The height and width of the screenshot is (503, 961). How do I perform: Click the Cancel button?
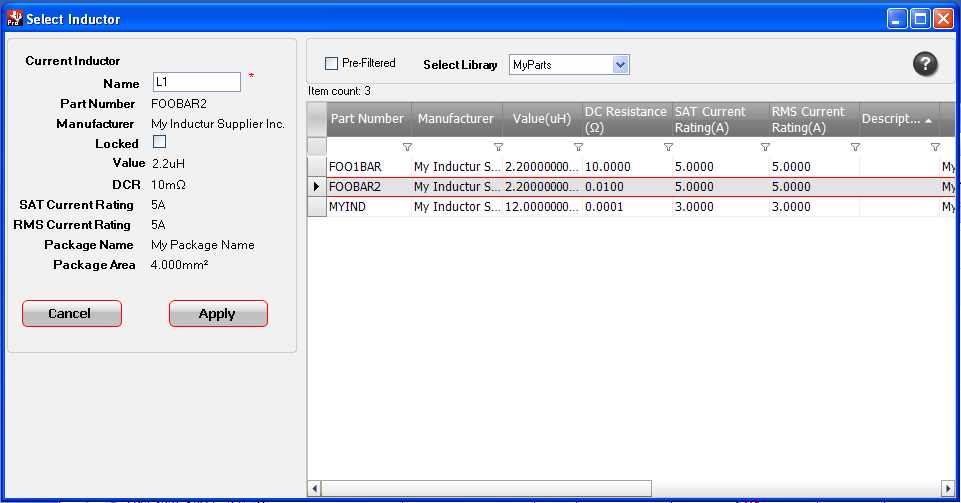(x=72, y=314)
